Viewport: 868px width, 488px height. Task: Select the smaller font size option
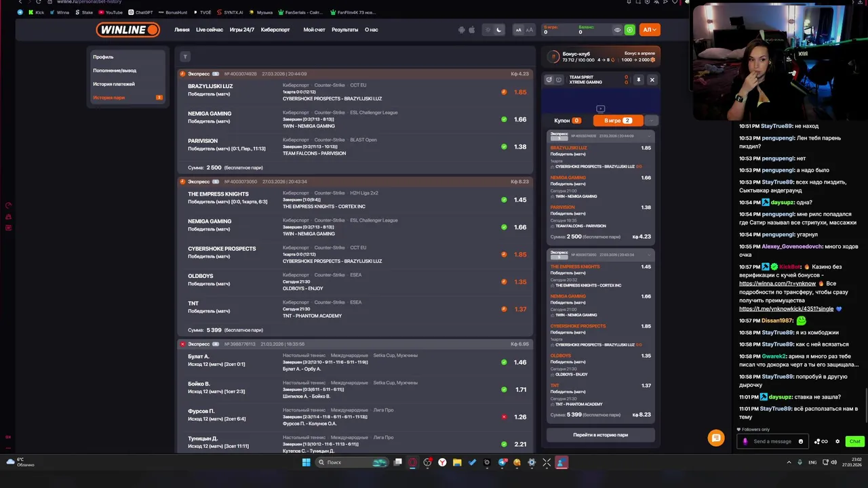pos(519,30)
